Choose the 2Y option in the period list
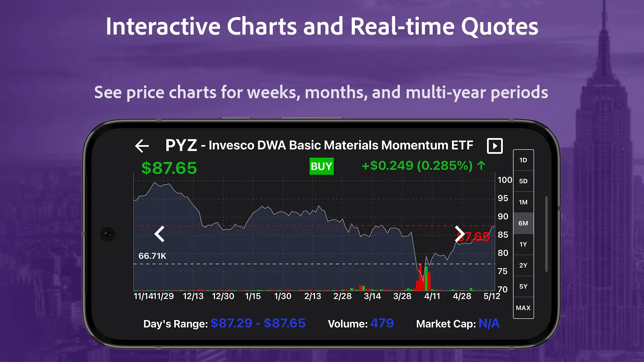Image resolution: width=644 pixels, height=362 pixels. (523, 265)
